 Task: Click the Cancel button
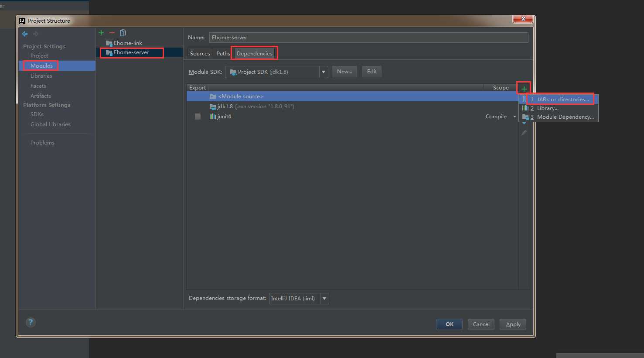[x=481, y=324]
